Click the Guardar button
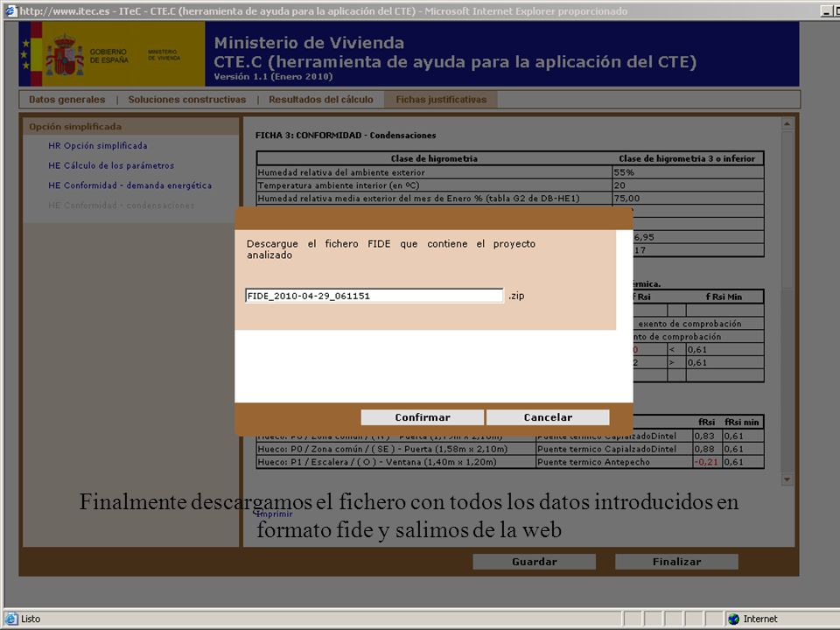Viewport: 840px width, 630px height. (534, 562)
